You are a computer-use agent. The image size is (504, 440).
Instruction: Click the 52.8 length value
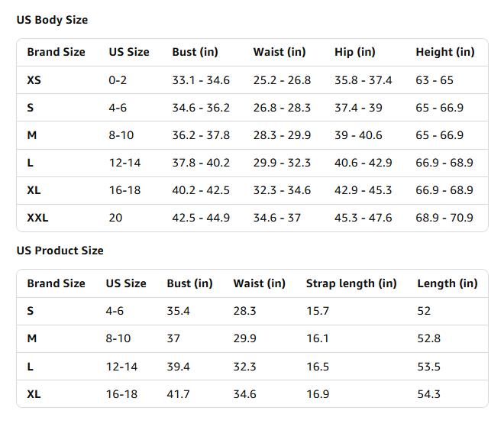click(429, 338)
